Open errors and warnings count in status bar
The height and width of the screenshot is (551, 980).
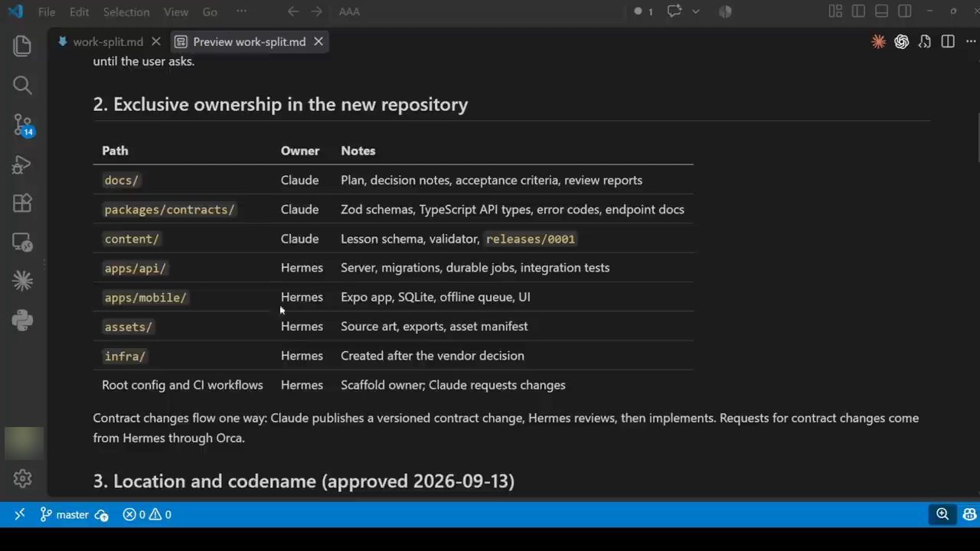[147, 514]
